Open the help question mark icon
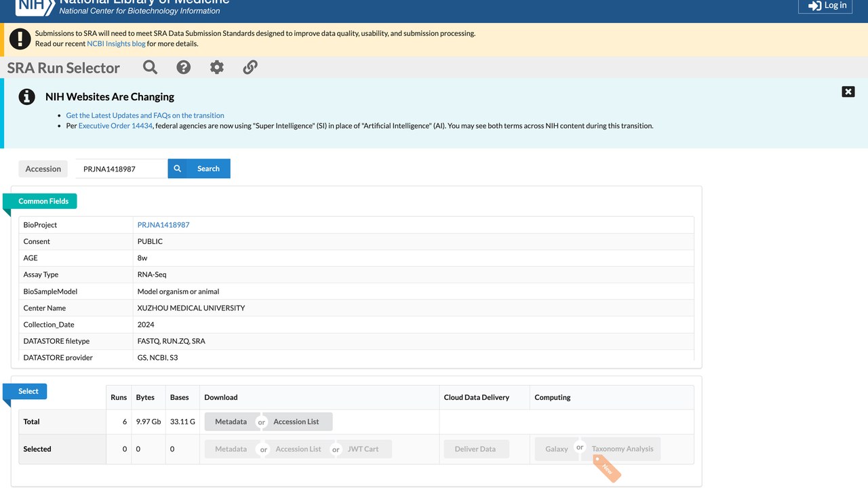868x488 pixels. pyautogui.click(x=184, y=67)
